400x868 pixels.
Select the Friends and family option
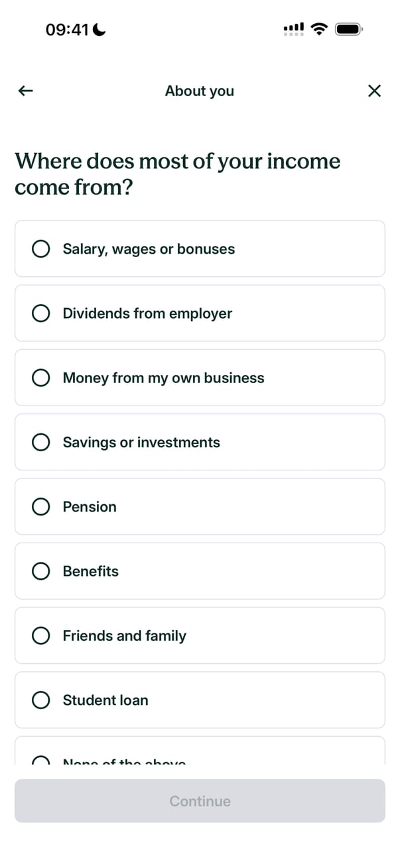199,635
